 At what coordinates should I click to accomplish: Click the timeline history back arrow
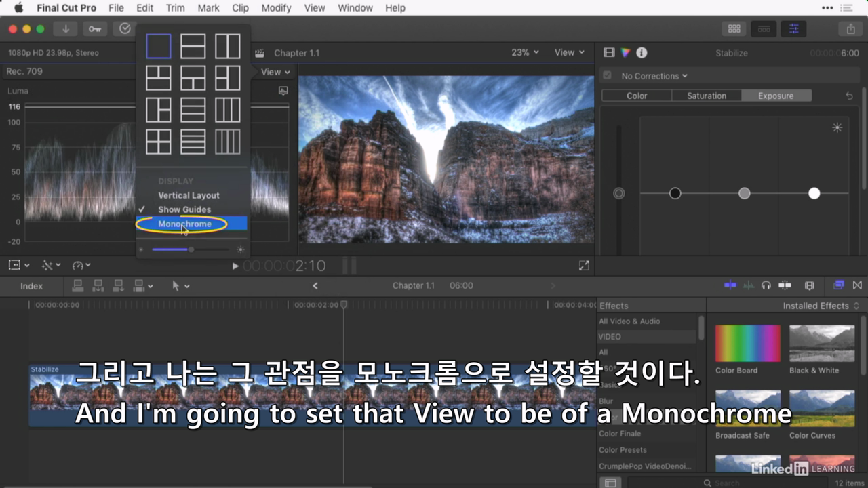click(x=315, y=286)
